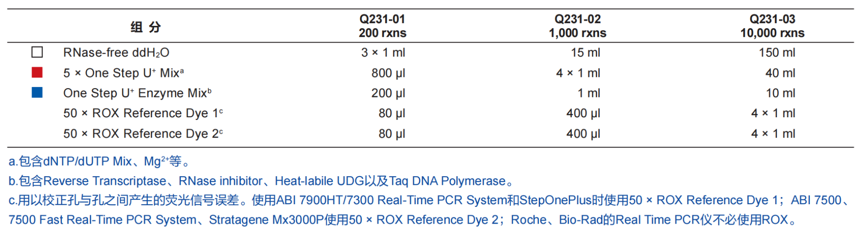This screenshot has width=868, height=235.
Task: Click the 10 ml cell
Action: pos(780,93)
